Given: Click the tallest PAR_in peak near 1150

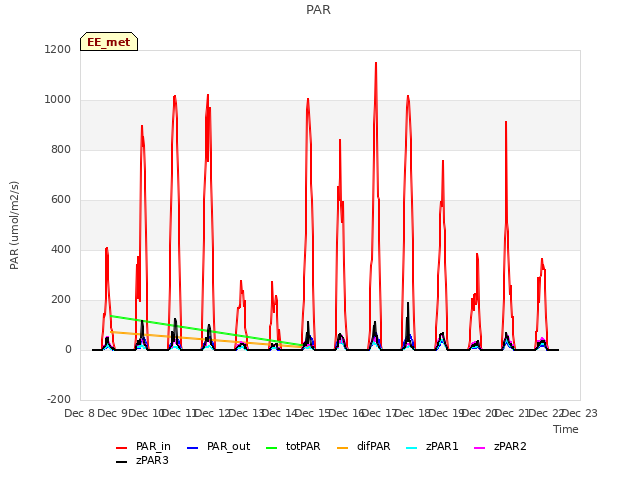Looking at the screenshot, I should pyautogui.click(x=376, y=64).
